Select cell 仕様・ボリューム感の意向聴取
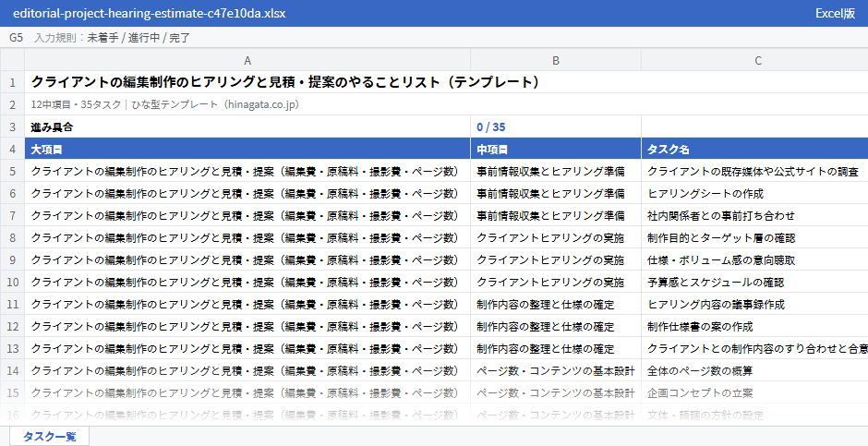This screenshot has height=446, width=868. pyautogui.click(x=754, y=259)
